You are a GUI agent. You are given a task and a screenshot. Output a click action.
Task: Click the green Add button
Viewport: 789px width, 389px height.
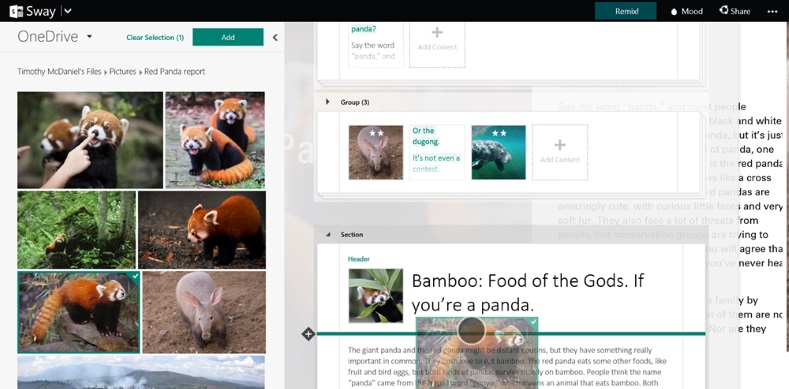point(228,37)
